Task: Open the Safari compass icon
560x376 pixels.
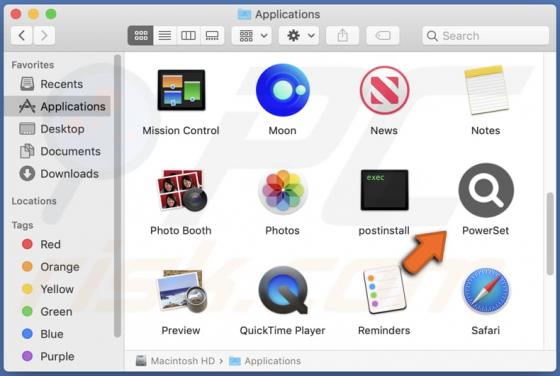Action: tap(486, 290)
